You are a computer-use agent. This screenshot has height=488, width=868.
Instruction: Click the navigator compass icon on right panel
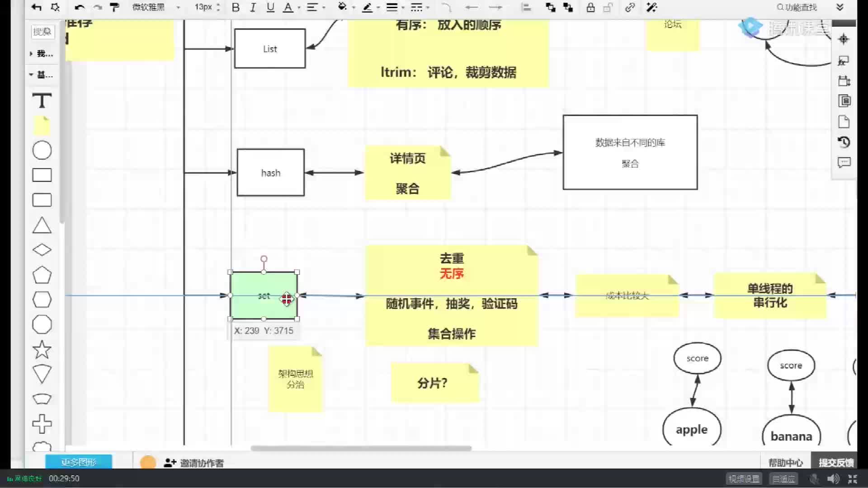844,39
